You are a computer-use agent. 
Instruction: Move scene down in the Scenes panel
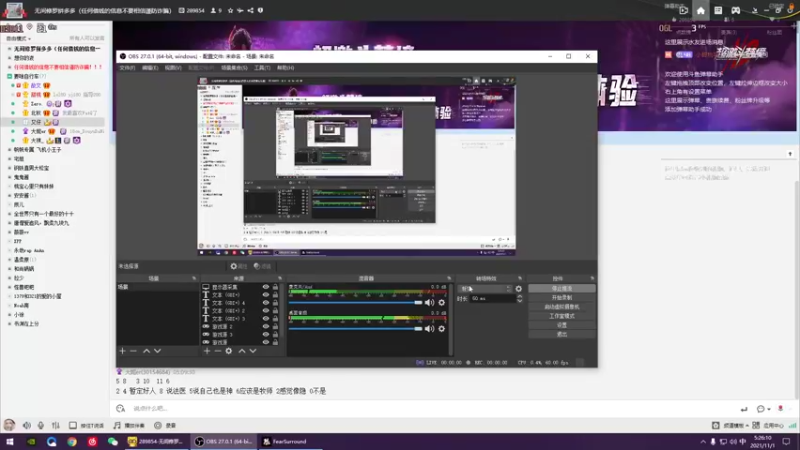158,351
